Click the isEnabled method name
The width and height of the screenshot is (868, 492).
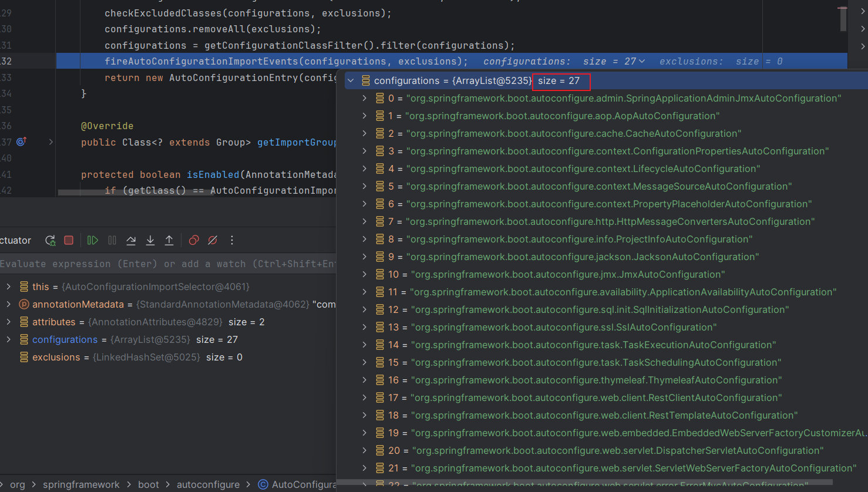[x=213, y=174]
